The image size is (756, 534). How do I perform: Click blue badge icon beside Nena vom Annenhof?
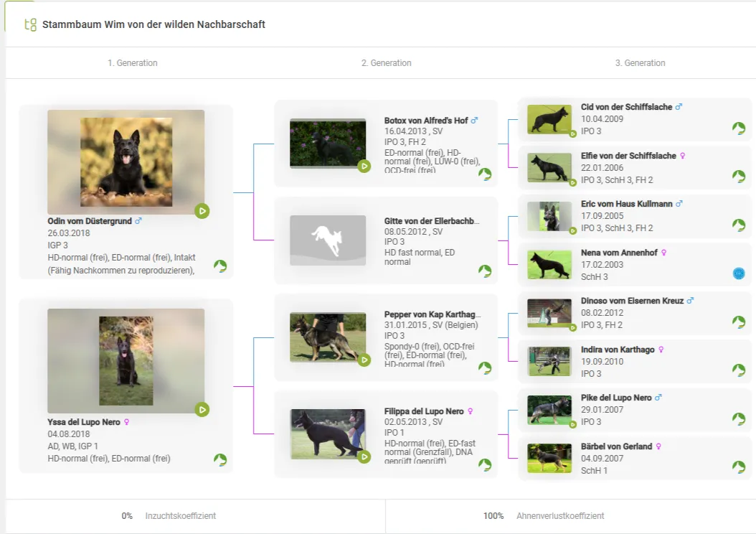pyautogui.click(x=738, y=273)
